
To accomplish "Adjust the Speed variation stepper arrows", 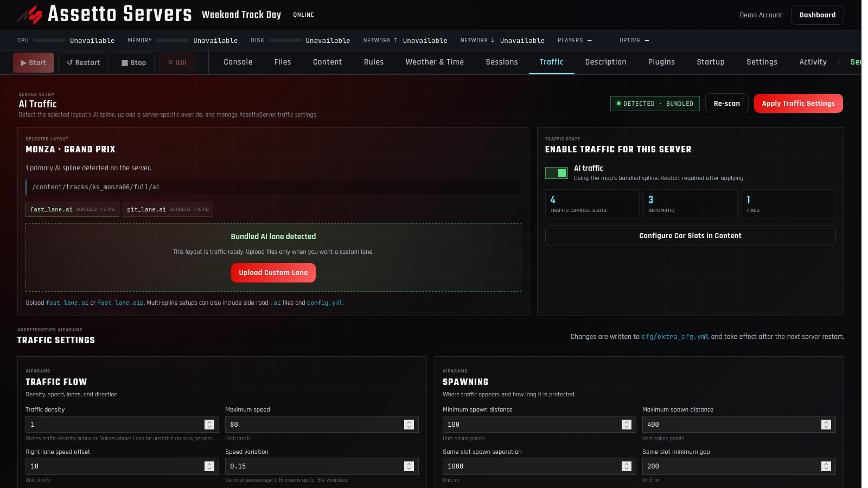I will 409,466.
